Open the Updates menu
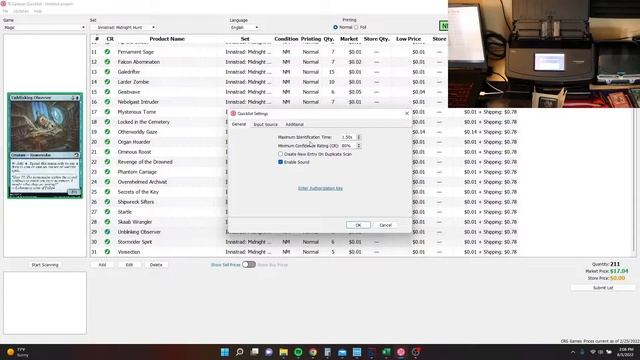Viewport: 640px width, 360px height. [x=21, y=11]
